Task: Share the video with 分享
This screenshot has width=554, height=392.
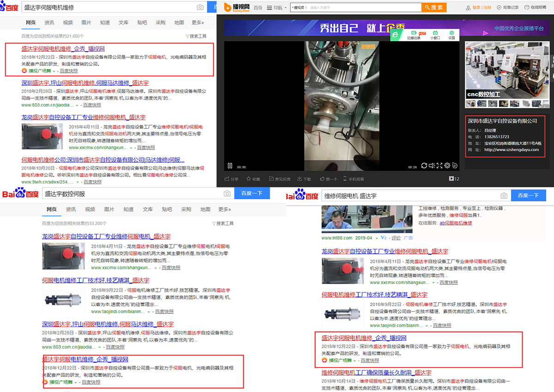Action: coord(232,179)
